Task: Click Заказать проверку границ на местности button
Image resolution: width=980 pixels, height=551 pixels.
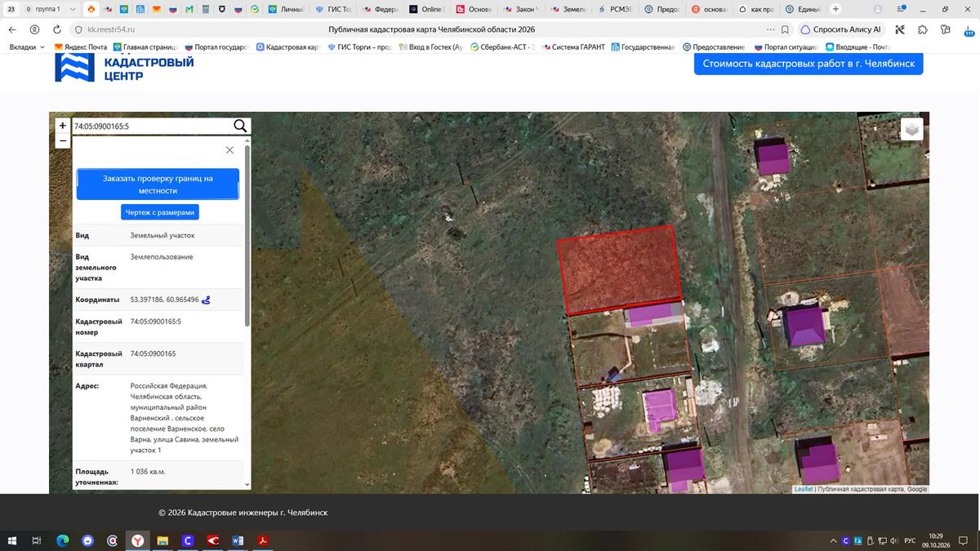Action: click(158, 184)
